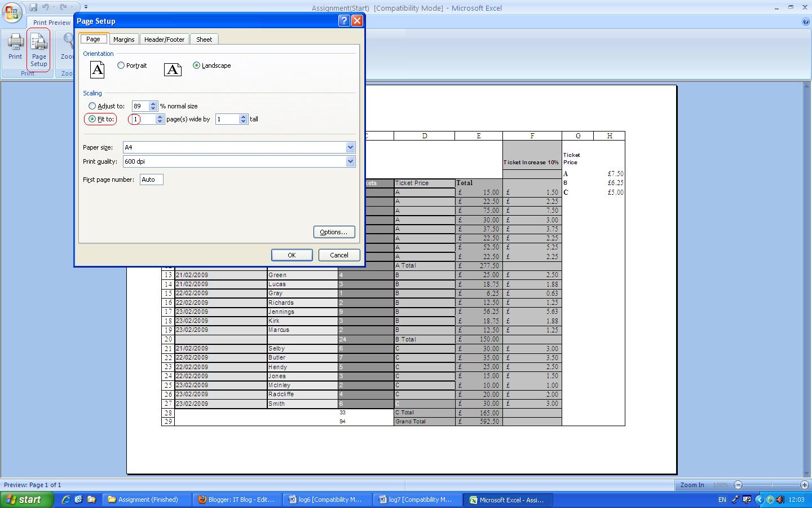Select Portrait orientation

pos(131,65)
